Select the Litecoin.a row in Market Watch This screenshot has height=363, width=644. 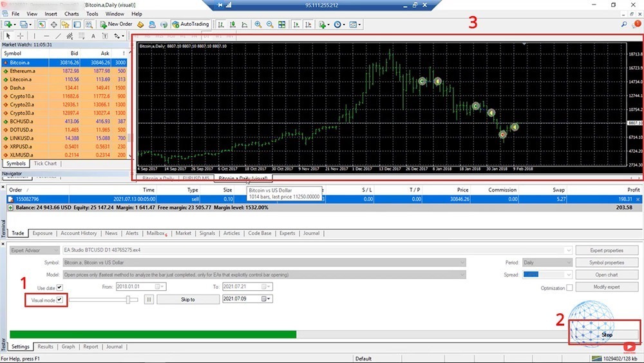tap(64, 79)
